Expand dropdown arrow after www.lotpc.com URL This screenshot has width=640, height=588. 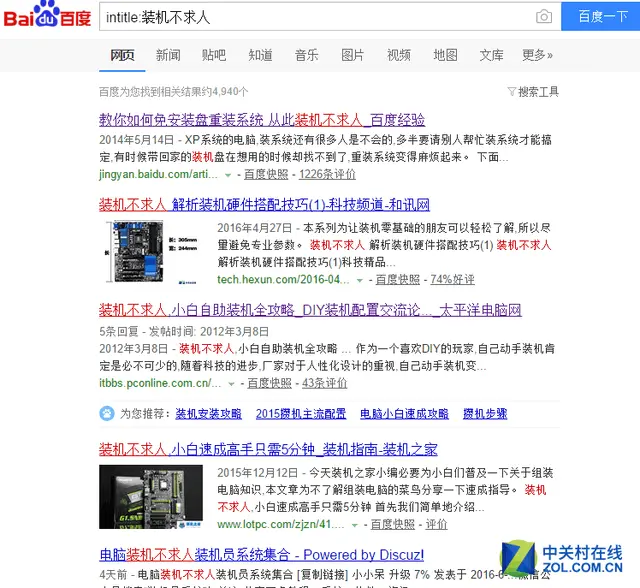tap(355, 525)
